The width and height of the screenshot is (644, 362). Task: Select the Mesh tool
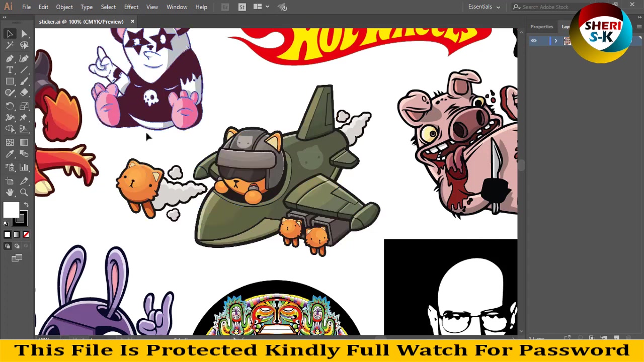[10, 143]
